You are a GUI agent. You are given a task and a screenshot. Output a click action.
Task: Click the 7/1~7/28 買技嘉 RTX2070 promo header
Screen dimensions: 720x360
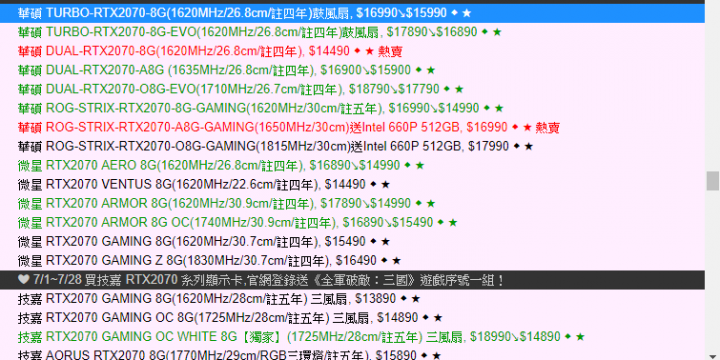click(352, 280)
